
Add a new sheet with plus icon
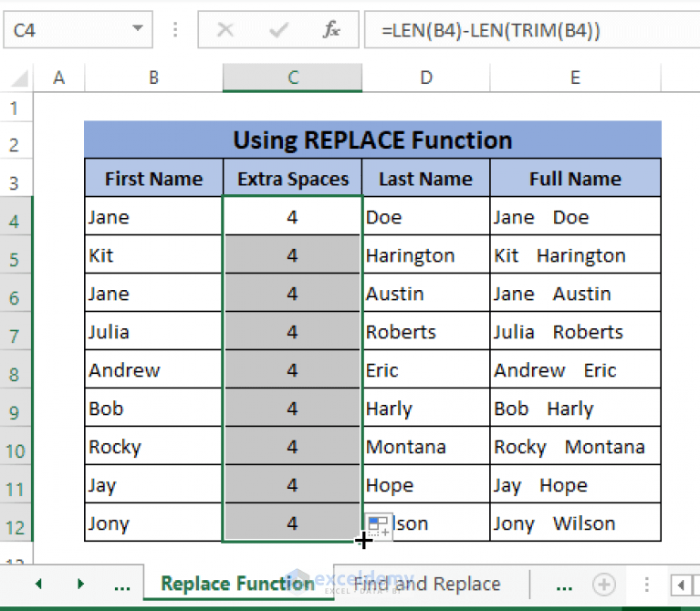click(x=604, y=585)
